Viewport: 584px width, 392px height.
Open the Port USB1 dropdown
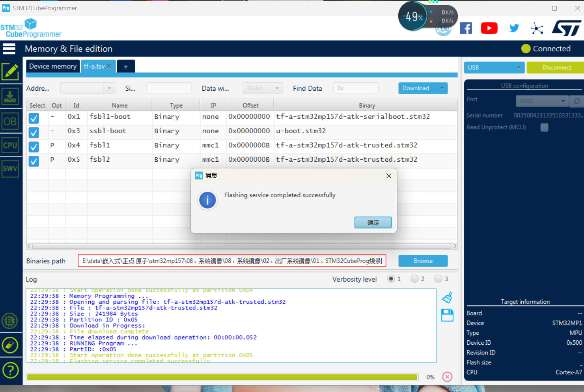(542, 101)
